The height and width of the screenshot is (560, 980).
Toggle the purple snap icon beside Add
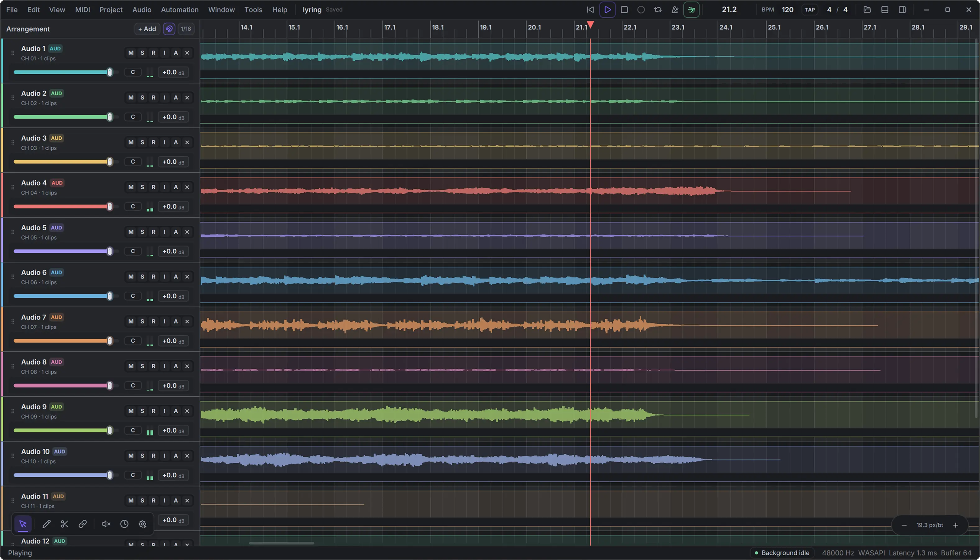169,29
